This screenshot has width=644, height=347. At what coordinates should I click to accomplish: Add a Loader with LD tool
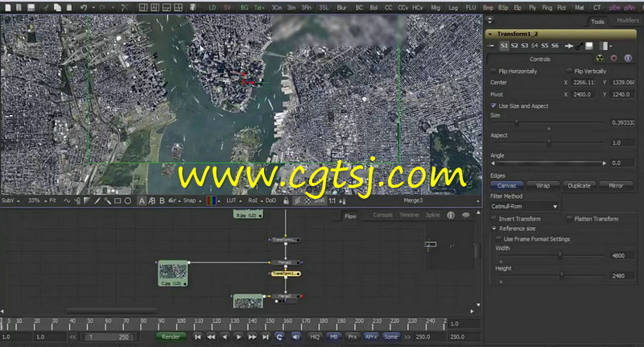click(212, 8)
